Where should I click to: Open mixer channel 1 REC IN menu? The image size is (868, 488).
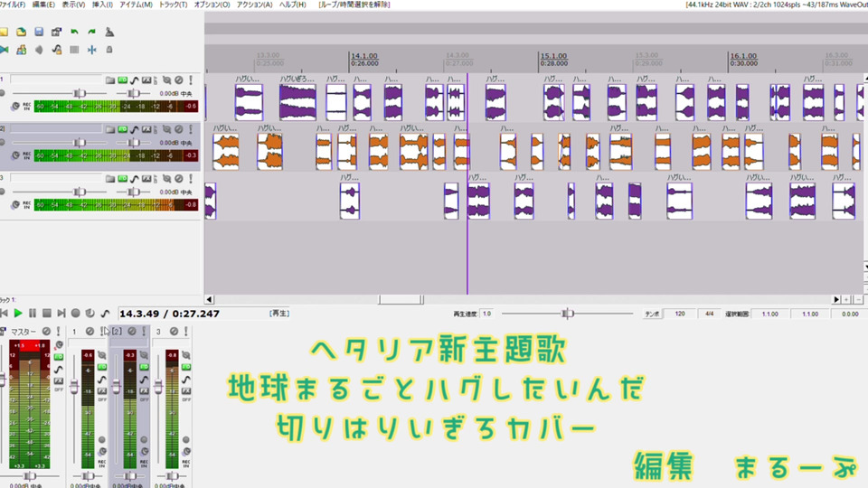click(x=102, y=463)
